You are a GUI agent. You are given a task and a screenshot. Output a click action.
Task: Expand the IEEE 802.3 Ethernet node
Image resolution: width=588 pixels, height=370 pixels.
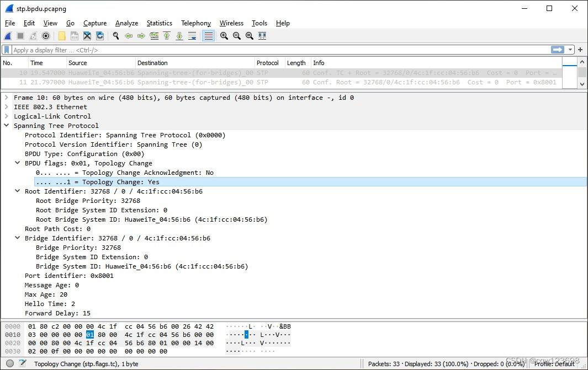(7, 107)
